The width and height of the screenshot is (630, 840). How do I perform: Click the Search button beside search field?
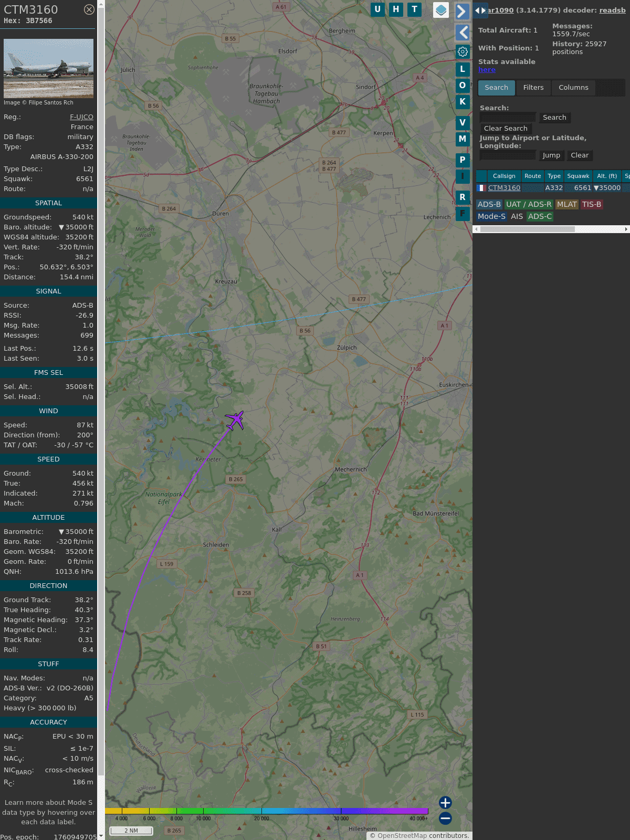tap(554, 118)
